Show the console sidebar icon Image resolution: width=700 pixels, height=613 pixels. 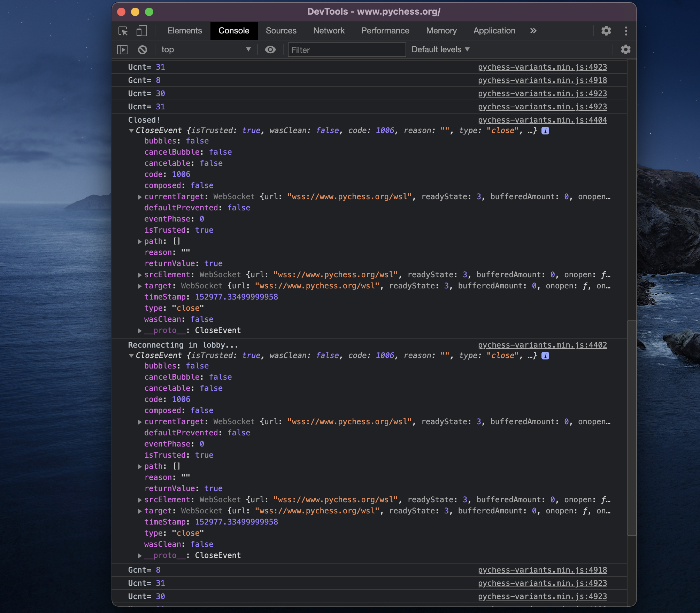coord(122,50)
